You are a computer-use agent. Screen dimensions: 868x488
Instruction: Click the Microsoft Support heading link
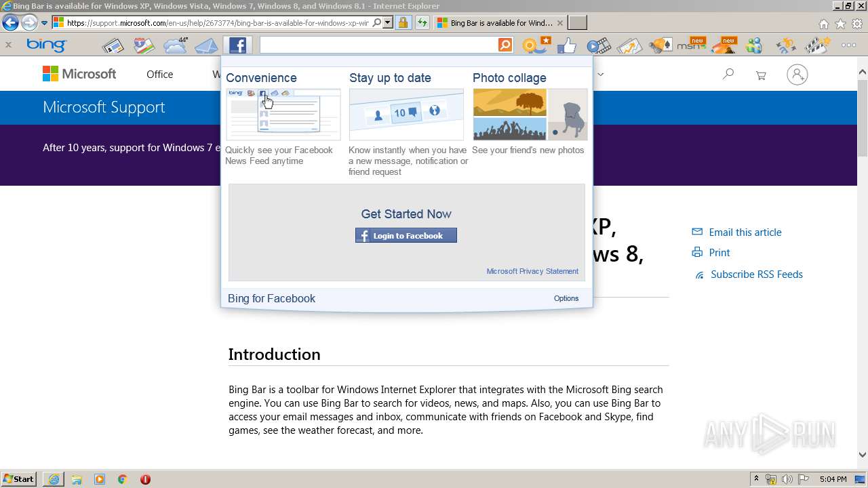(x=104, y=107)
